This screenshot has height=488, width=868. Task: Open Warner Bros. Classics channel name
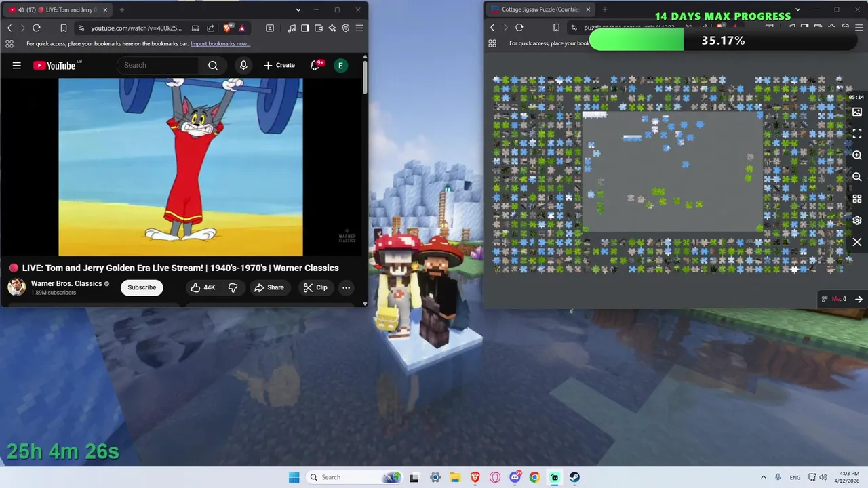point(66,283)
